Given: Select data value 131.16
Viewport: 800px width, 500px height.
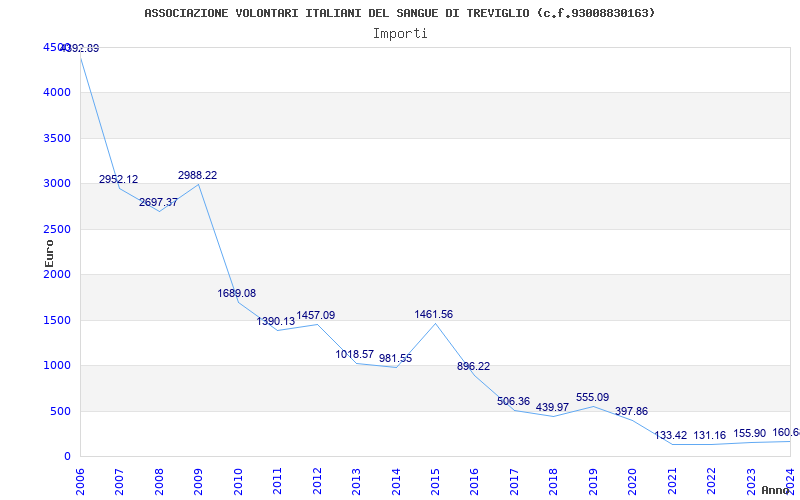Looking at the screenshot, I should point(710,436).
